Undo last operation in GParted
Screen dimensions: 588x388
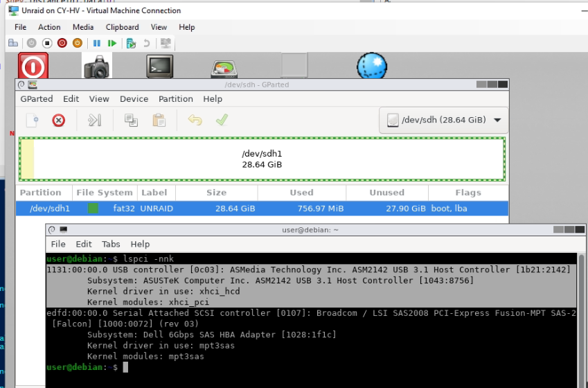pyautogui.click(x=195, y=120)
